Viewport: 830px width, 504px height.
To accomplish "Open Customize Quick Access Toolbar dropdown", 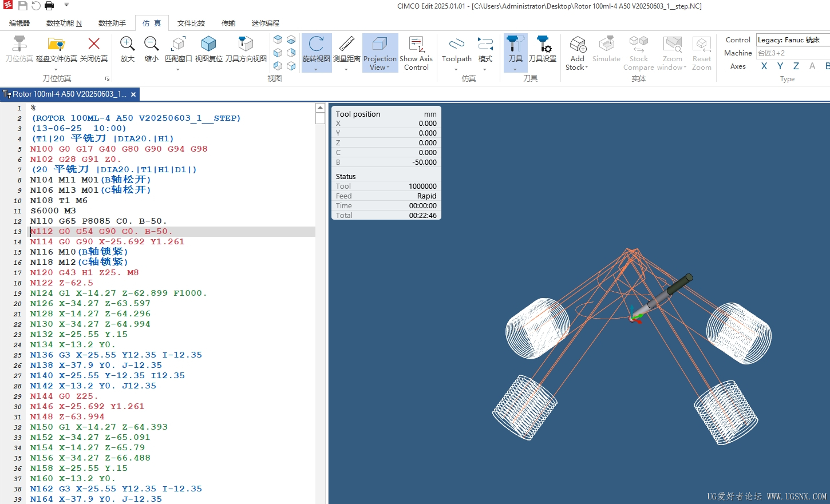I will 66,5.
